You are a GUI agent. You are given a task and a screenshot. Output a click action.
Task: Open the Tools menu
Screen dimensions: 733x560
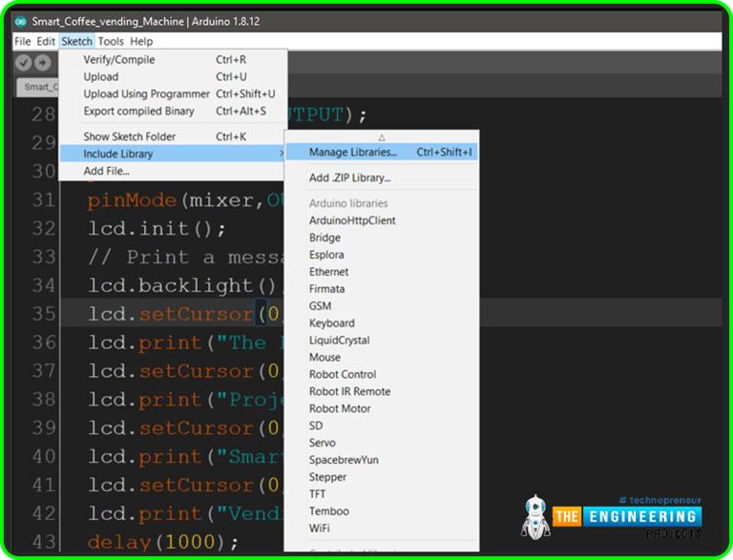coord(111,42)
